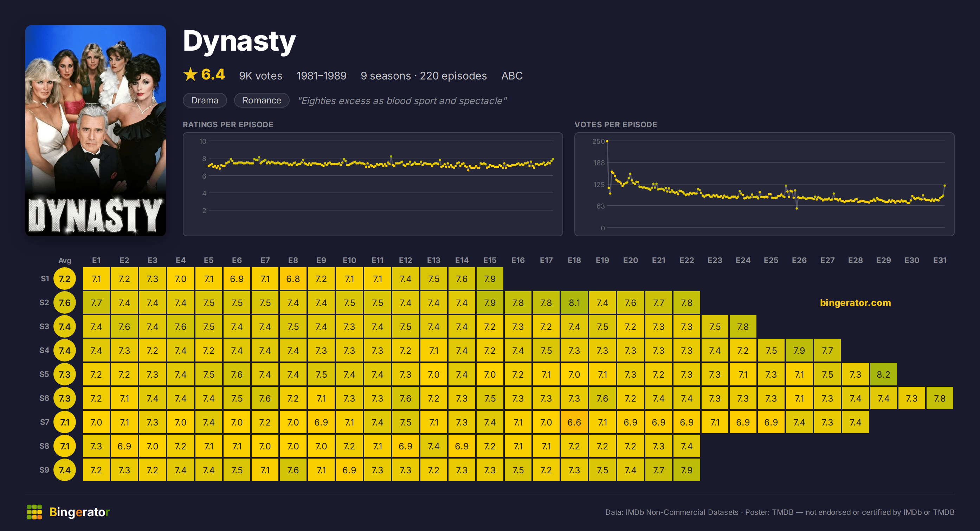980x531 pixels.
Task: Select the 7.8 rated S6 E31 cell
Action: click(940, 398)
